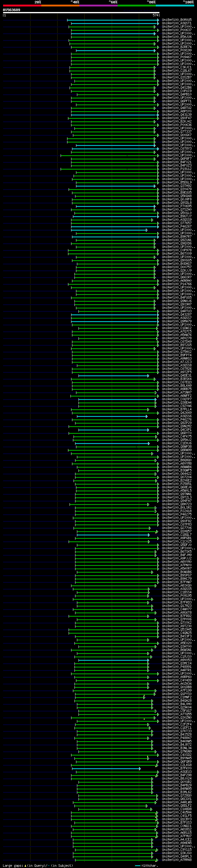Select the UniRef100_C3KJC1 label

tap(177, 67)
